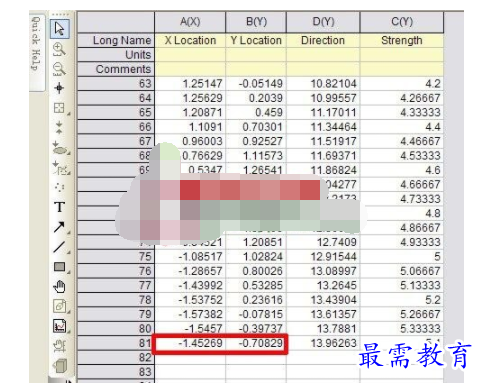This screenshot has height=387, width=480.
Task: Select the Rescale tool
Action: [59, 346]
